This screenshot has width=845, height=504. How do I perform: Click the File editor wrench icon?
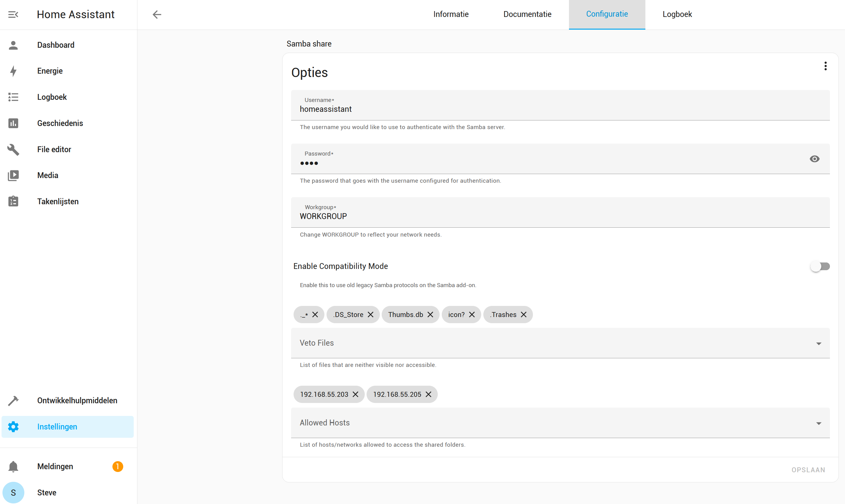coord(13,149)
